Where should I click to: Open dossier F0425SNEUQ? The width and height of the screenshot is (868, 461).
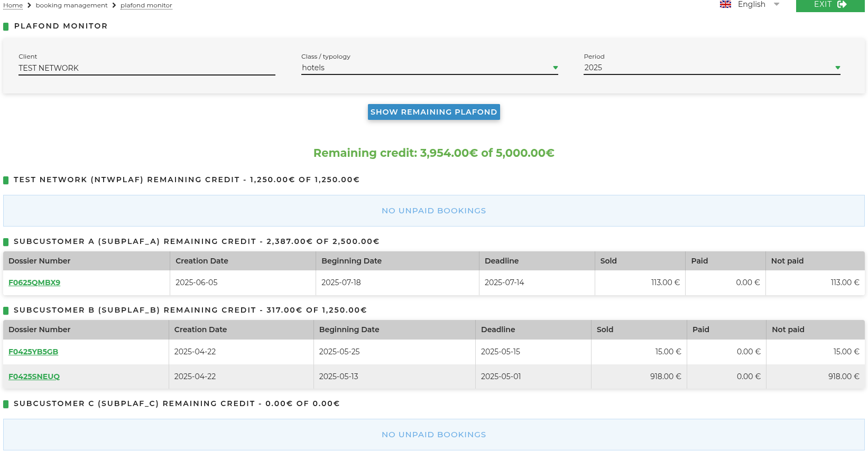pyautogui.click(x=34, y=377)
